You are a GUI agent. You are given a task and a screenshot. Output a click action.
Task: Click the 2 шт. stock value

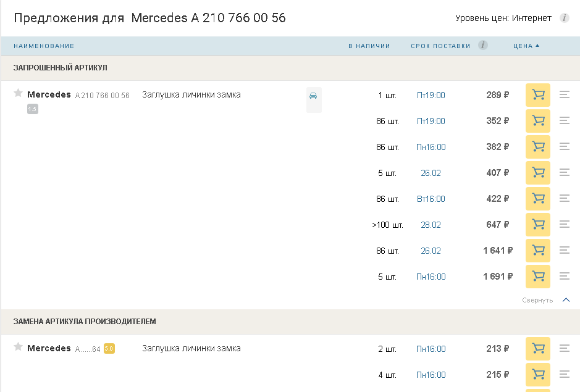coord(387,349)
